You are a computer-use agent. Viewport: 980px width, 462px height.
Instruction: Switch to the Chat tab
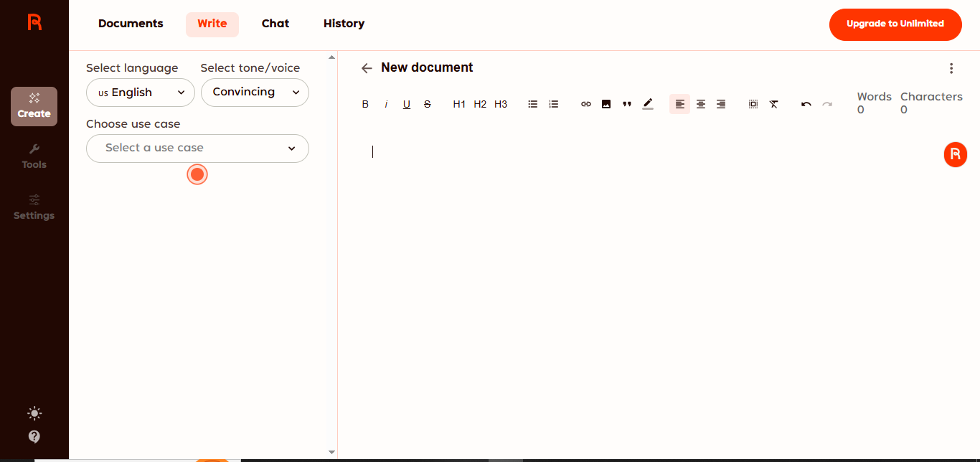tap(275, 24)
